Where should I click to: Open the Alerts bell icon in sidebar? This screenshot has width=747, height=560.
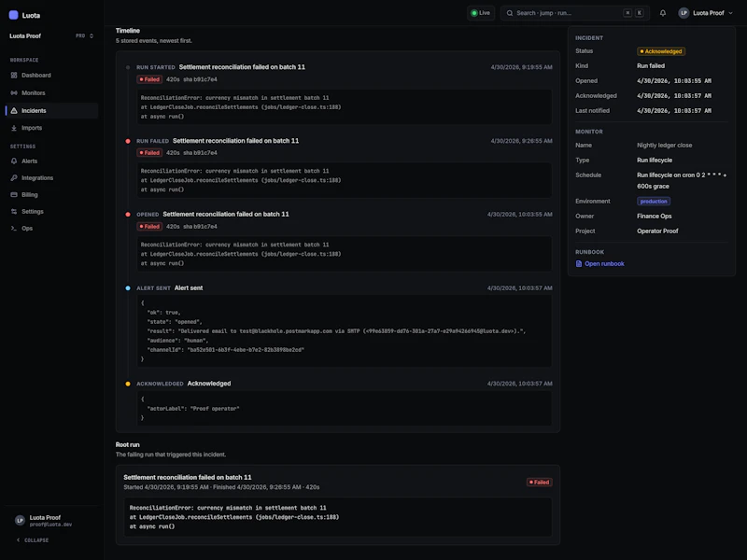14,161
